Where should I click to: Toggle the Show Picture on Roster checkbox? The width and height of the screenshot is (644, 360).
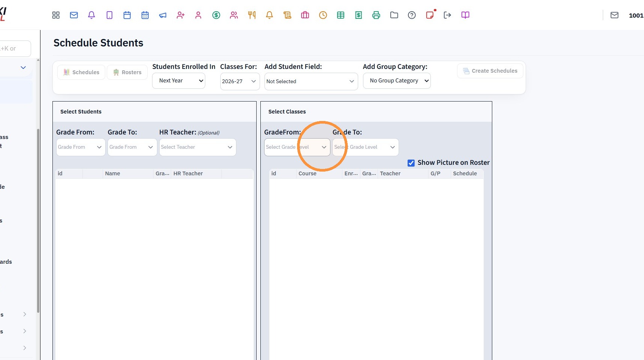click(x=411, y=163)
